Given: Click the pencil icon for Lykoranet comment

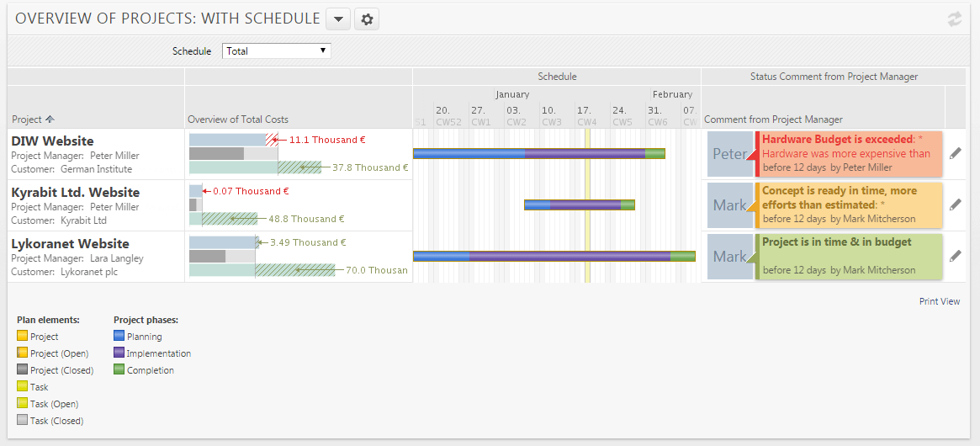Looking at the screenshot, I should [x=955, y=256].
